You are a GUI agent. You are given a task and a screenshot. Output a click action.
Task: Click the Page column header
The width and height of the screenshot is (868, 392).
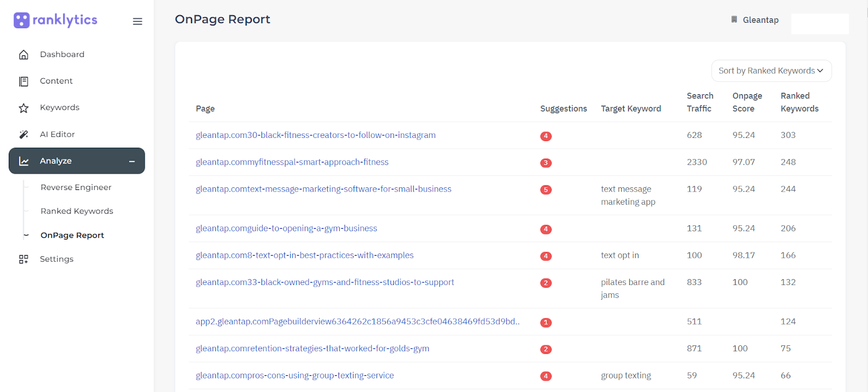pos(205,109)
